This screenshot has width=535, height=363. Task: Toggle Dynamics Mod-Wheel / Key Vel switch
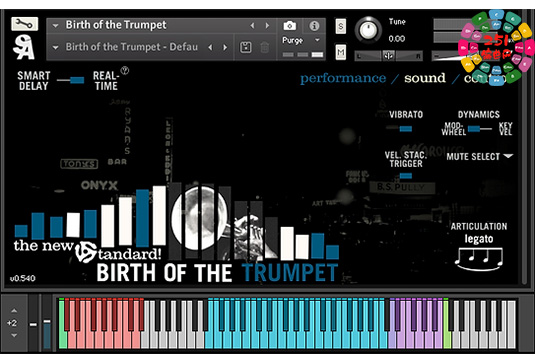tap(480, 129)
